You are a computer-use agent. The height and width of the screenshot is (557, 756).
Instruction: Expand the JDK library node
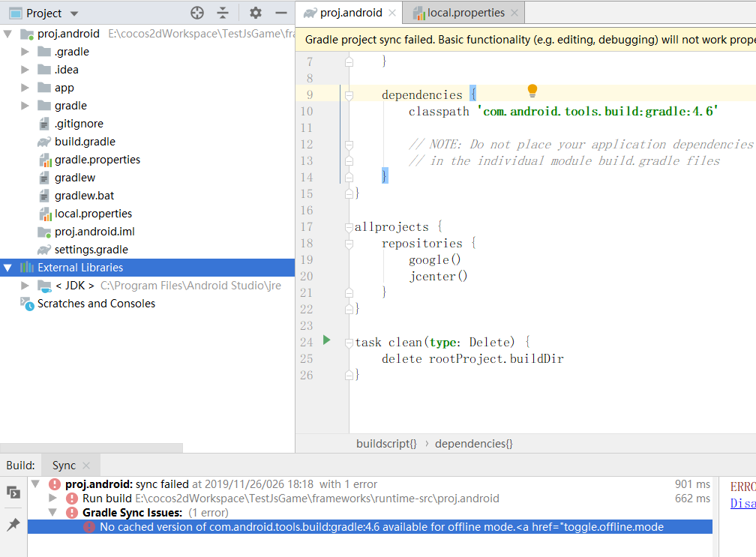[x=25, y=286]
